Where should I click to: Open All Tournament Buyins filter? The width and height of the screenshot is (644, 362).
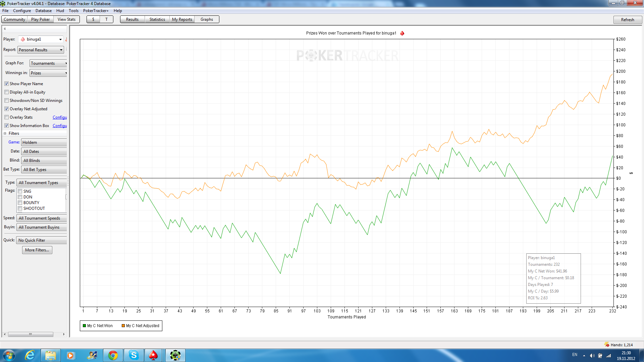[42, 227]
